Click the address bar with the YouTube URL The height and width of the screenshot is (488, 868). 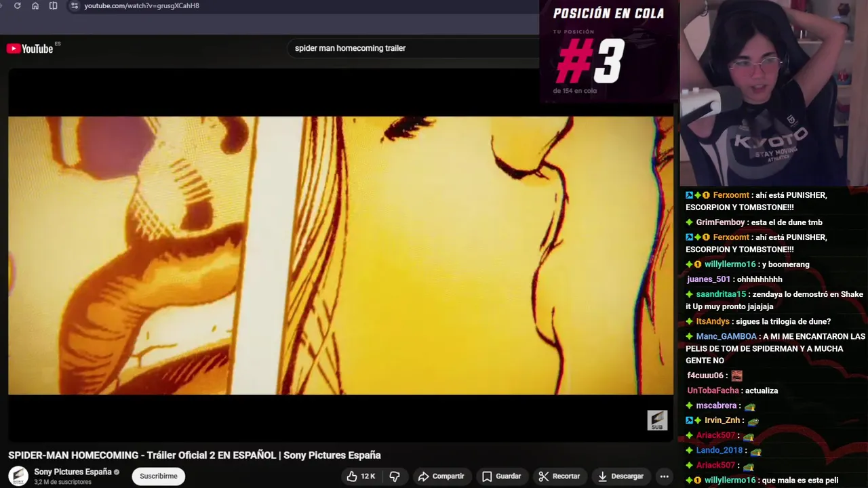(x=142, y=5)
